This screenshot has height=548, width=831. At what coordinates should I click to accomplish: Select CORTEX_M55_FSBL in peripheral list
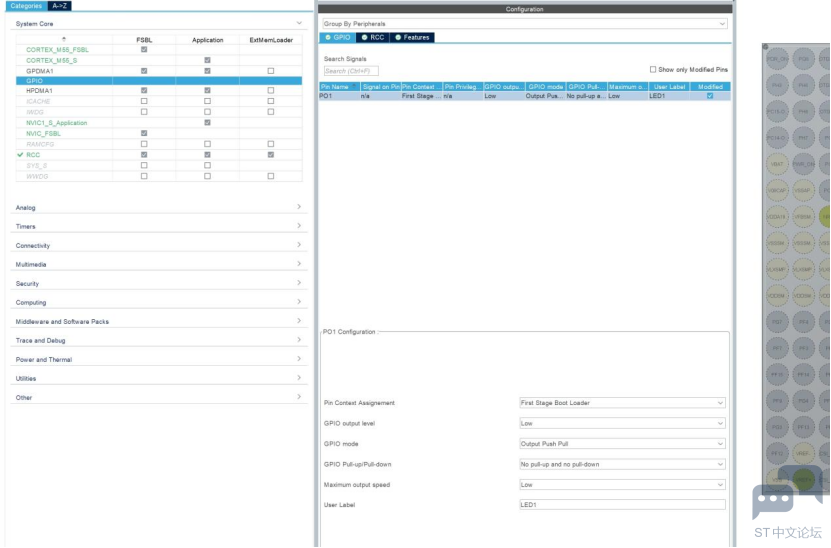57,50
